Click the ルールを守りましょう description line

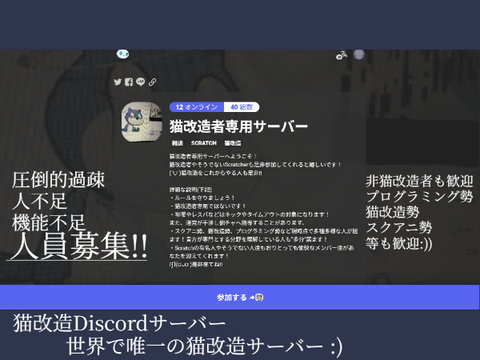coord(202,198)
